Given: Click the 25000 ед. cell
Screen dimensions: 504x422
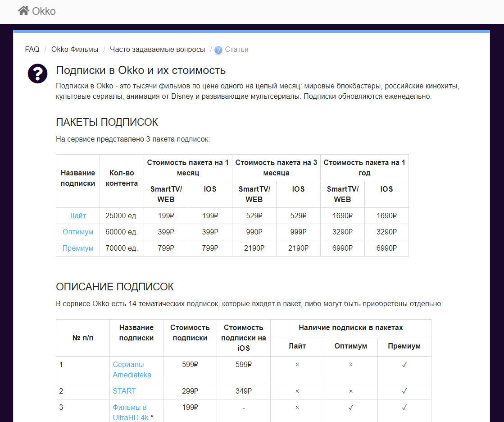Looking at the screenshot, I should pos(122,216).
